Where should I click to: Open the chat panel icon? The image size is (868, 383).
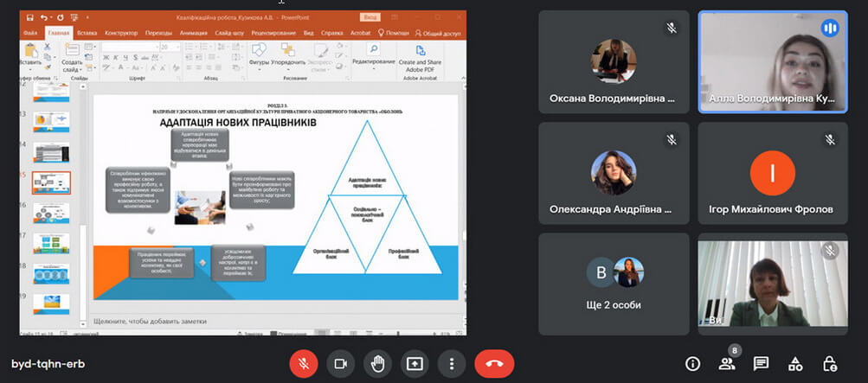(x=761, y=363)
